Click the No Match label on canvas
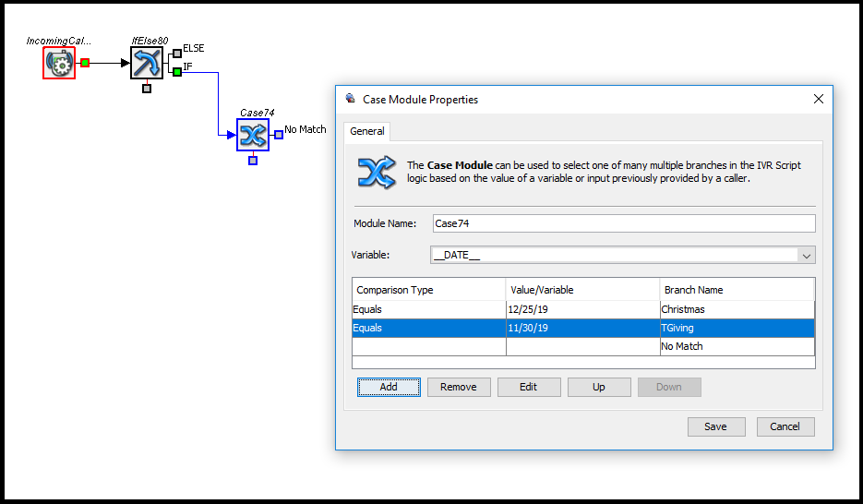 click(306, 129)
